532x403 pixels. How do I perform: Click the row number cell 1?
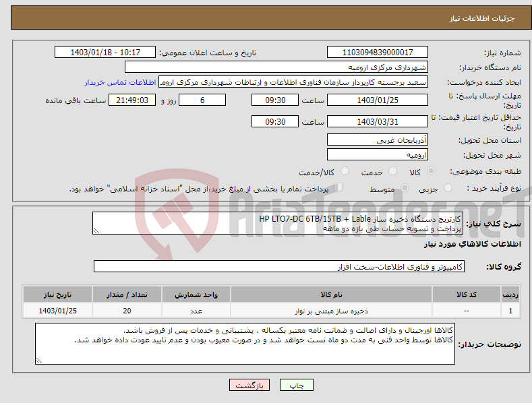point(510,311)
